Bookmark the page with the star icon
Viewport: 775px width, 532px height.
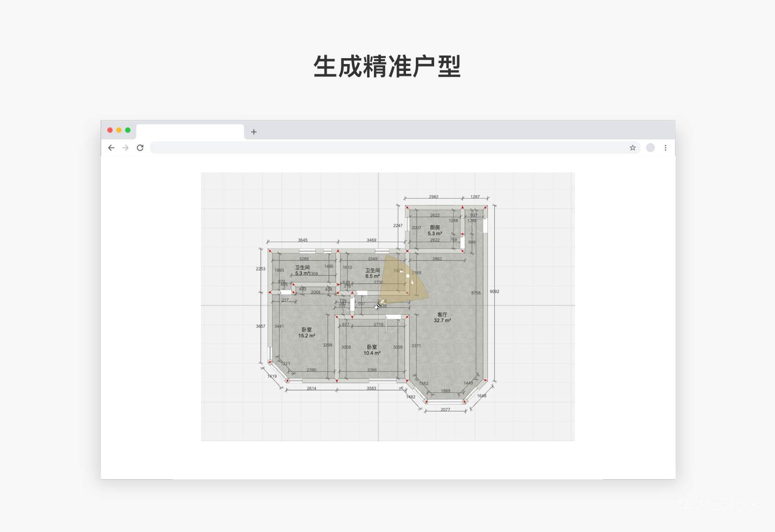[633, 148]
